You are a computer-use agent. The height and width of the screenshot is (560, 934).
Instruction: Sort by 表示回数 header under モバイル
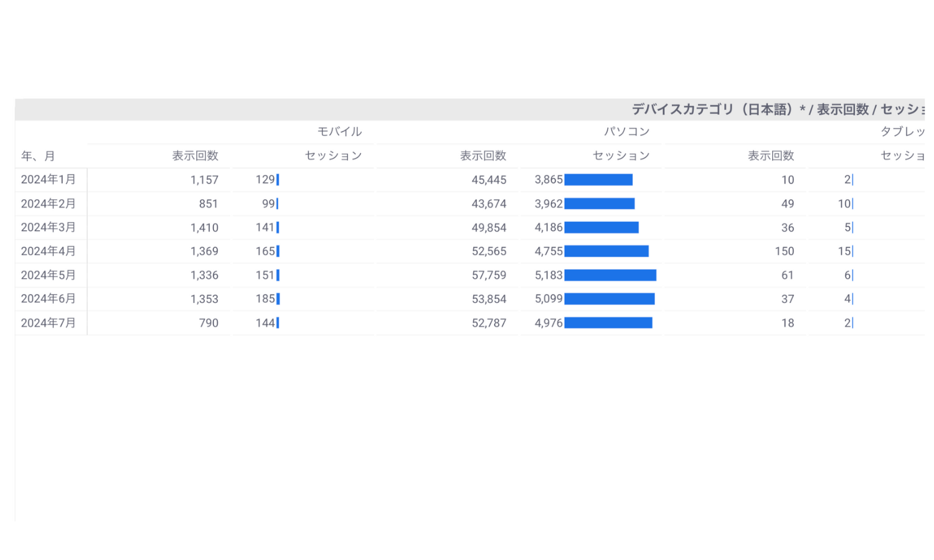195,156
